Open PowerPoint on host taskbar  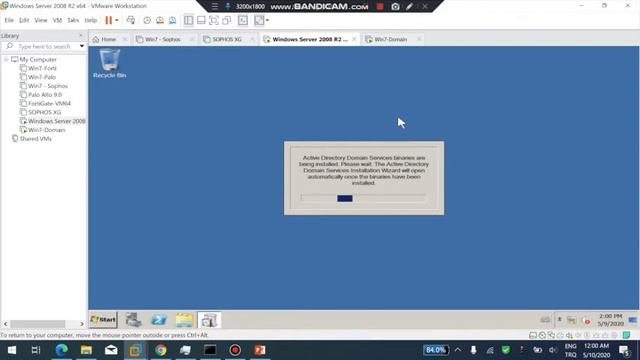pos(260,350)
